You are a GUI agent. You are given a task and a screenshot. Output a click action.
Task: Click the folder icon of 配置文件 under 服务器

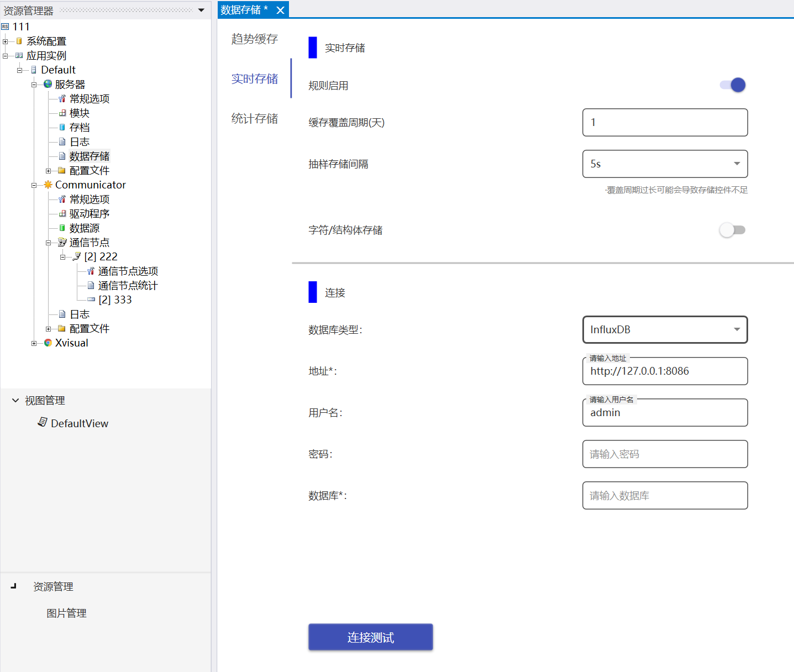click(x=62, y=170)
